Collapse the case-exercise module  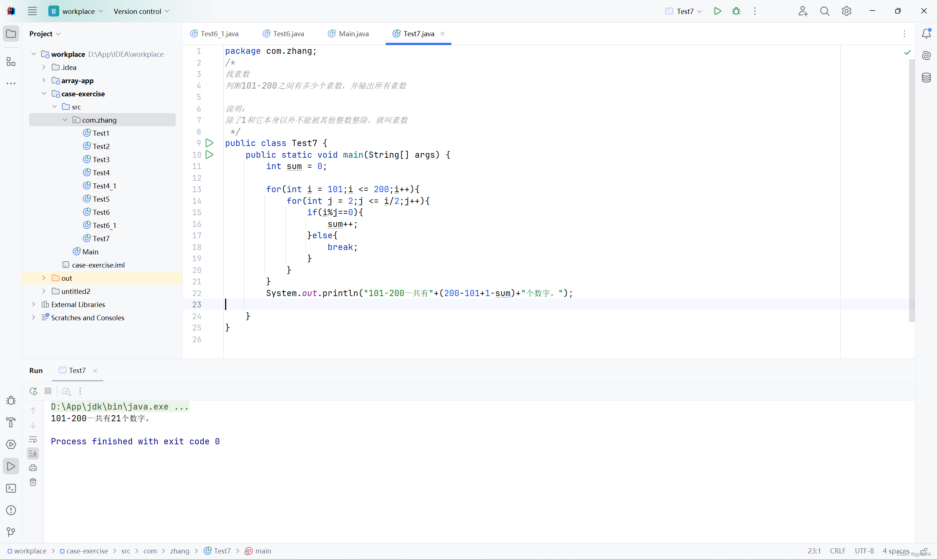click(x=44, y=94)
